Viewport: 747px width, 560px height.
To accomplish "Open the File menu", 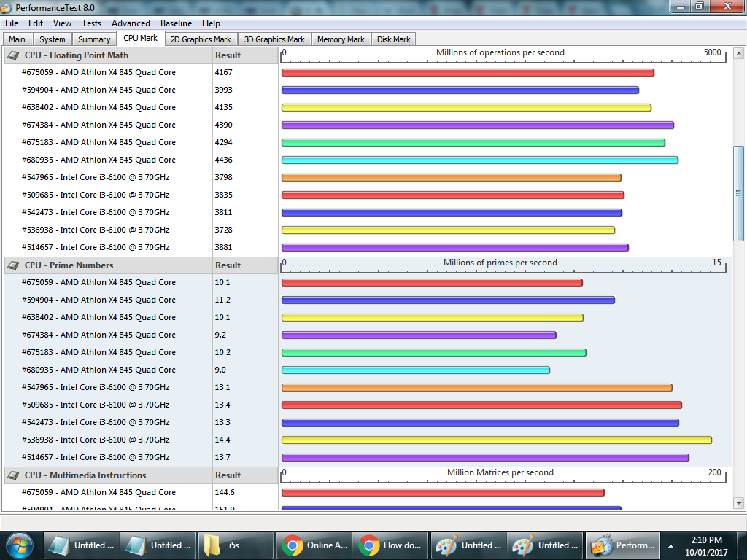I will (12, 23).
